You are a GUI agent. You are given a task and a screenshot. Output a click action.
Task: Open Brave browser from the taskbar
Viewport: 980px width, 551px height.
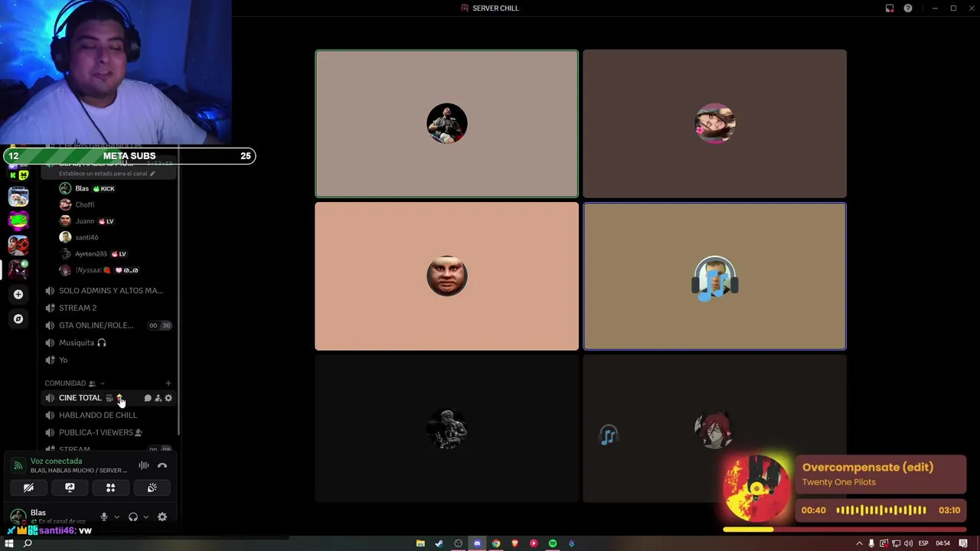pos(514,543)
